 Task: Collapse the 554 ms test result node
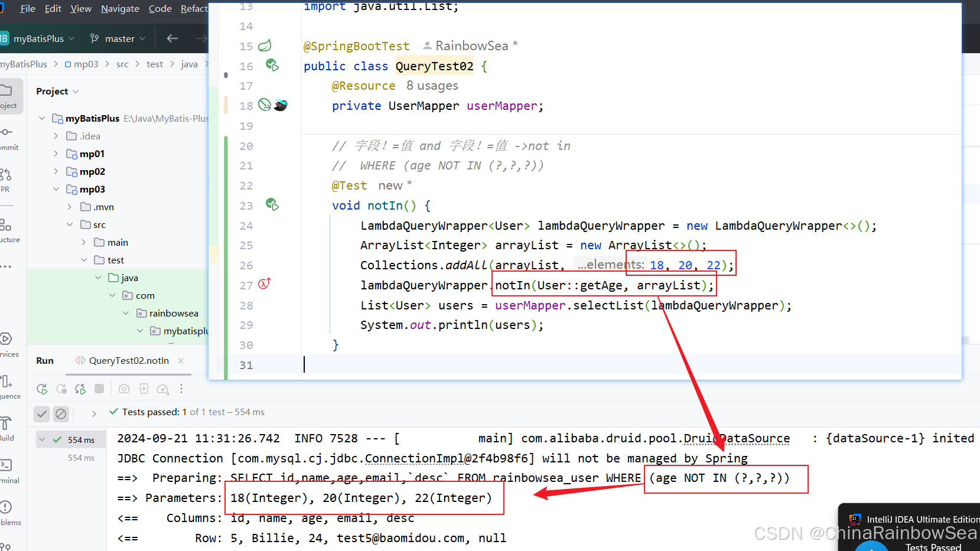(x=42, y=439)
